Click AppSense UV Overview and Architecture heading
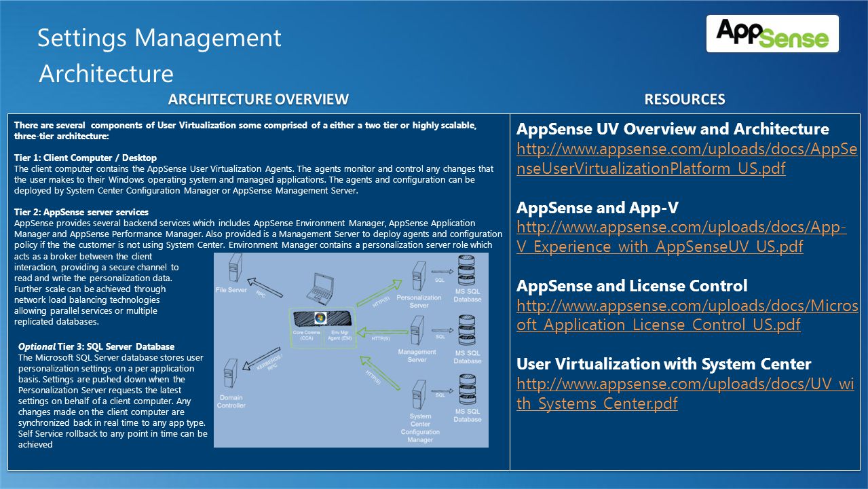This screenshot has height=489, width=868. 673,129
